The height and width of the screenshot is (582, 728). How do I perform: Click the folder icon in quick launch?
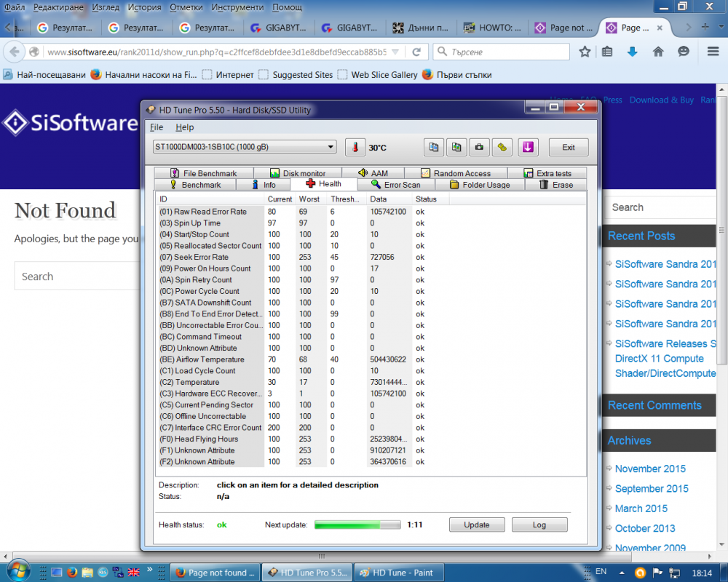(87, 573)
